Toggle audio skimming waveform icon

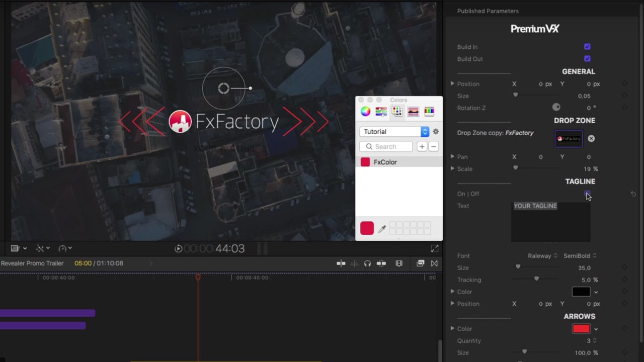pyautogui.click(x=354, y=263)
